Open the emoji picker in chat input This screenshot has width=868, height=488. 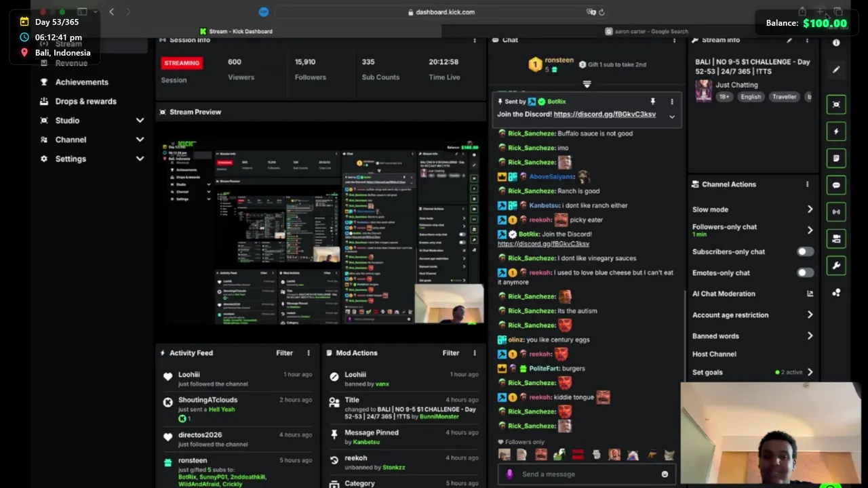coord(665,474)
